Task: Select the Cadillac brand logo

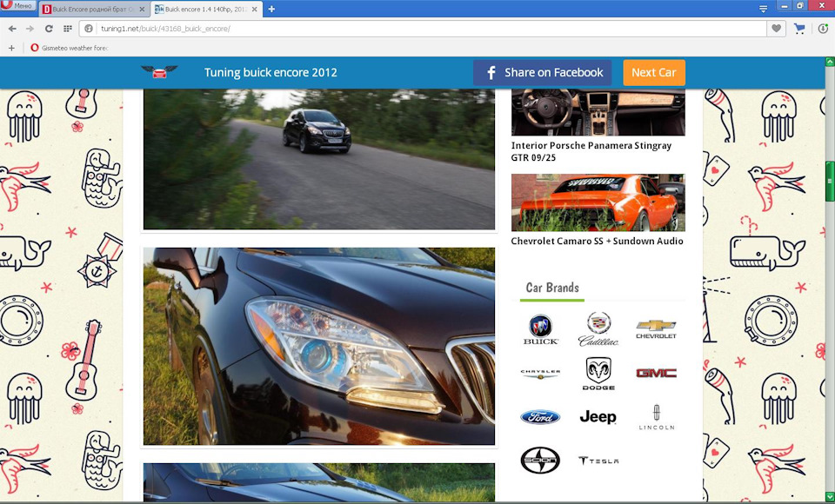Action: pos(598,329)
